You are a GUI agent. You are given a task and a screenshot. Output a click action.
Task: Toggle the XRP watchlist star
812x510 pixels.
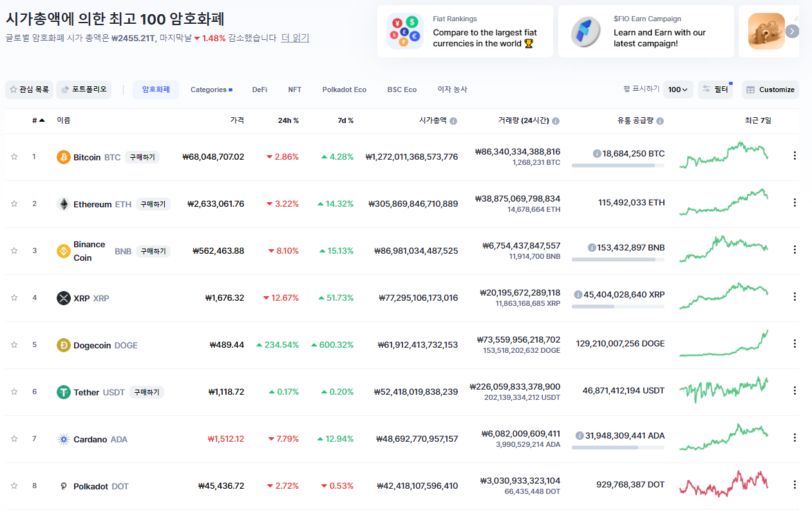click(14, 298)
